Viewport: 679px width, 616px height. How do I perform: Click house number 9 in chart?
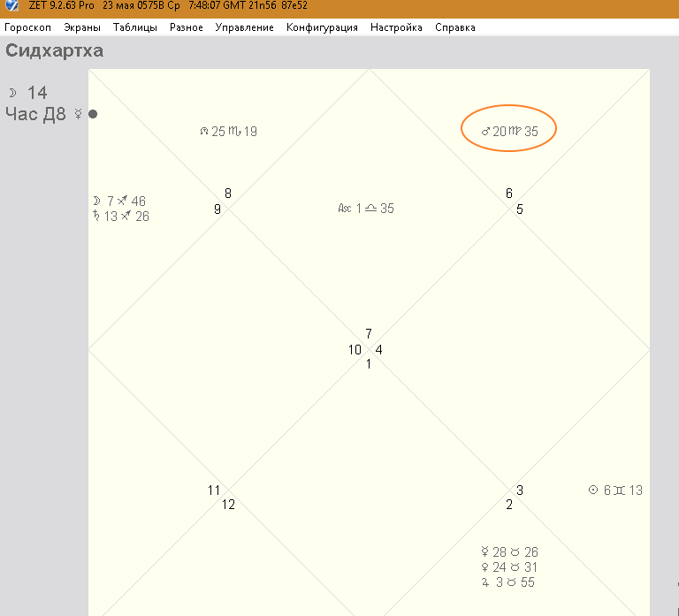click(x=217, y=209)
